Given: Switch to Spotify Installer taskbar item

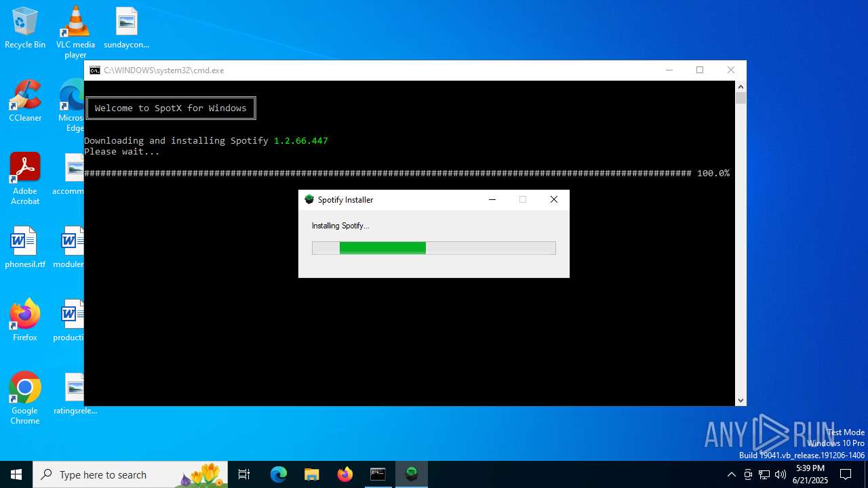Looking at the screenshot, I should [x=411, y=474].
